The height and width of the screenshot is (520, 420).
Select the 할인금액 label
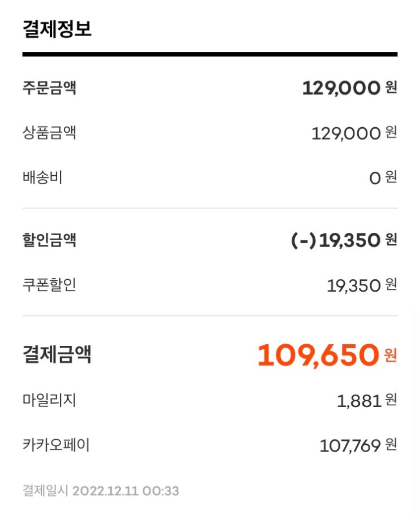click(49, 240)
